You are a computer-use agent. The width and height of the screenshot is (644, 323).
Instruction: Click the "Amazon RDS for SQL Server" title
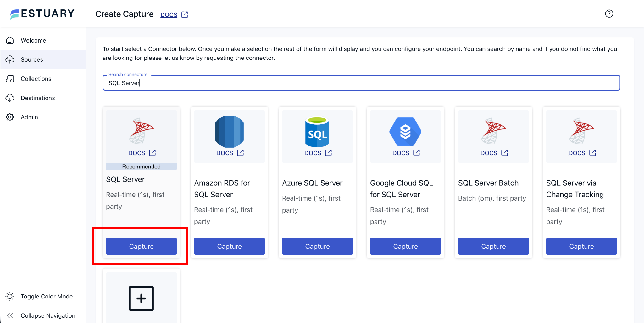[222, 189]
